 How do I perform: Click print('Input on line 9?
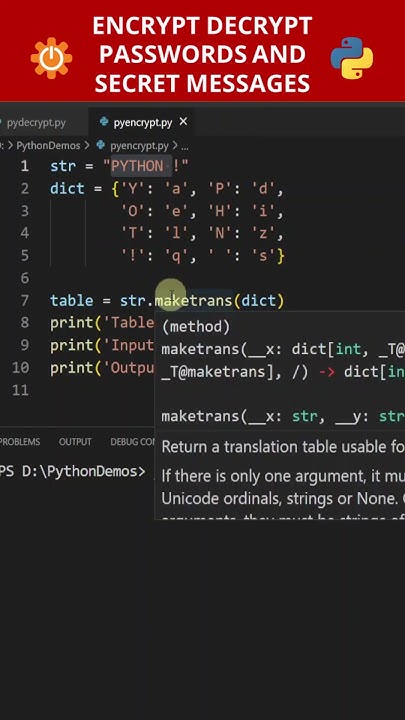pyautogui.click(x=102, y=345)
